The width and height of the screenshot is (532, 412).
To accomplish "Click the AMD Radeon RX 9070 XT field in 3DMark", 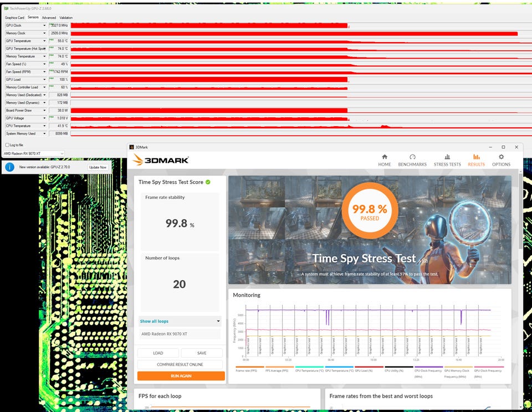I will click(180, 334).
